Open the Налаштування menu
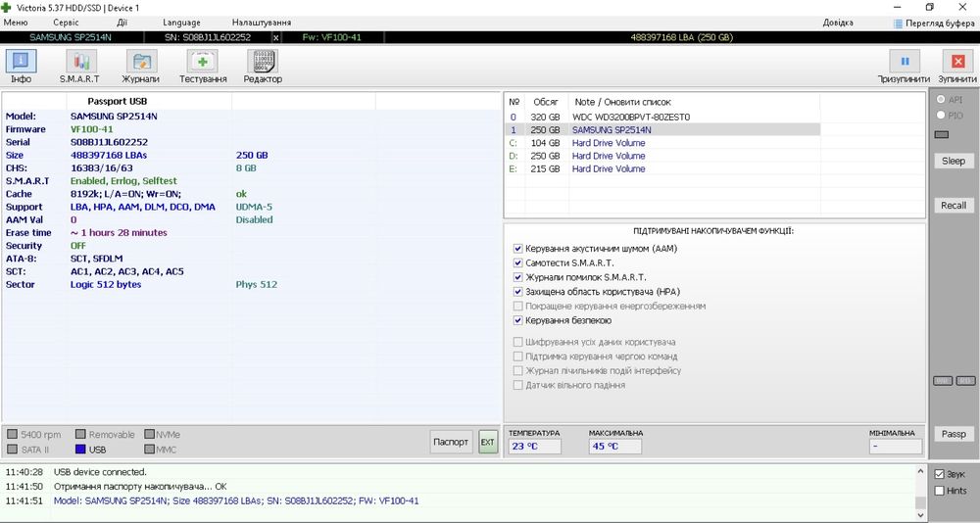980x523 pixels. 262,23
